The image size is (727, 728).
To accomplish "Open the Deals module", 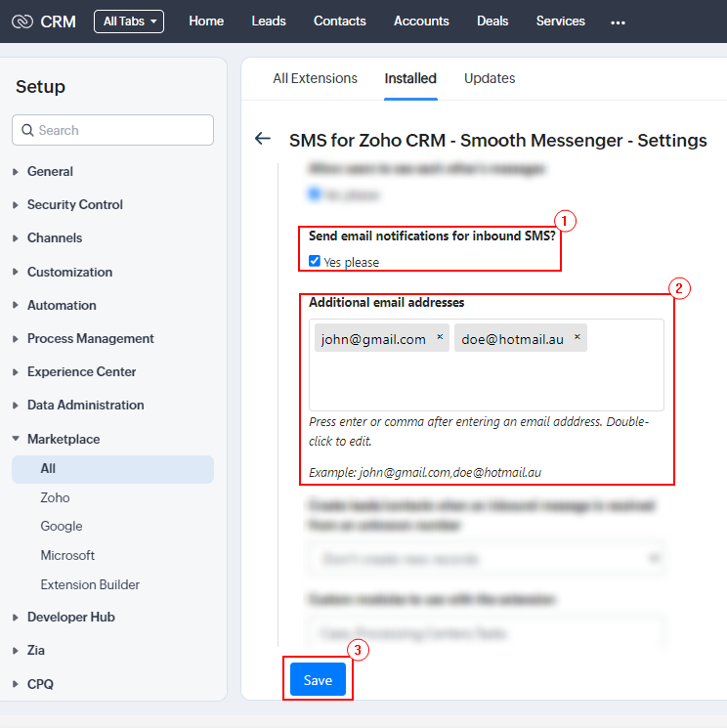I will 492,21.
